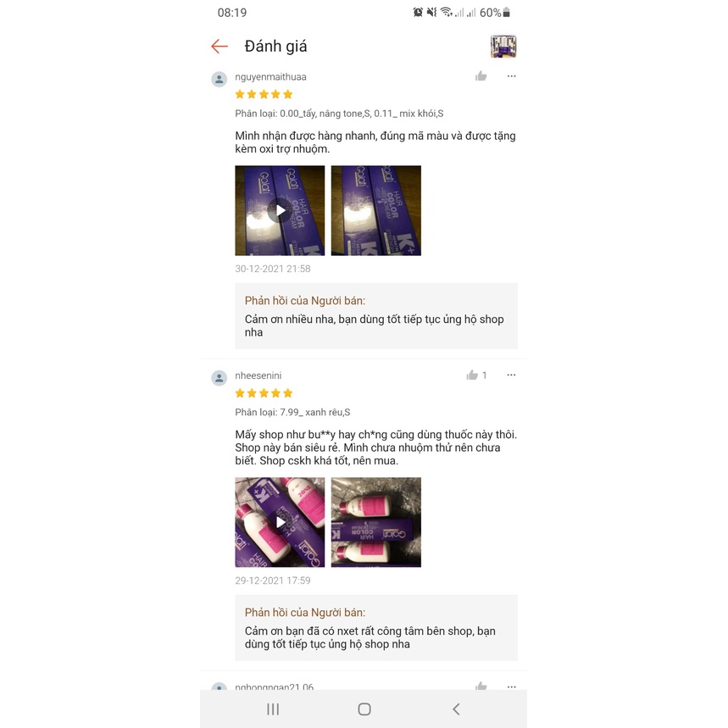Click nheesenini's profile avatar icon
The image size is (728, 728).
220,378
